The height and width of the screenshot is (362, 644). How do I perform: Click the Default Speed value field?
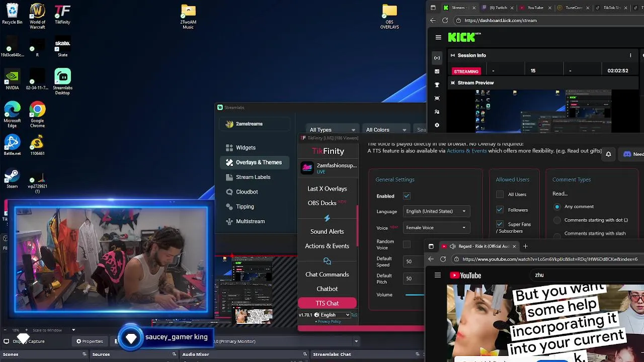click(414, 261)
